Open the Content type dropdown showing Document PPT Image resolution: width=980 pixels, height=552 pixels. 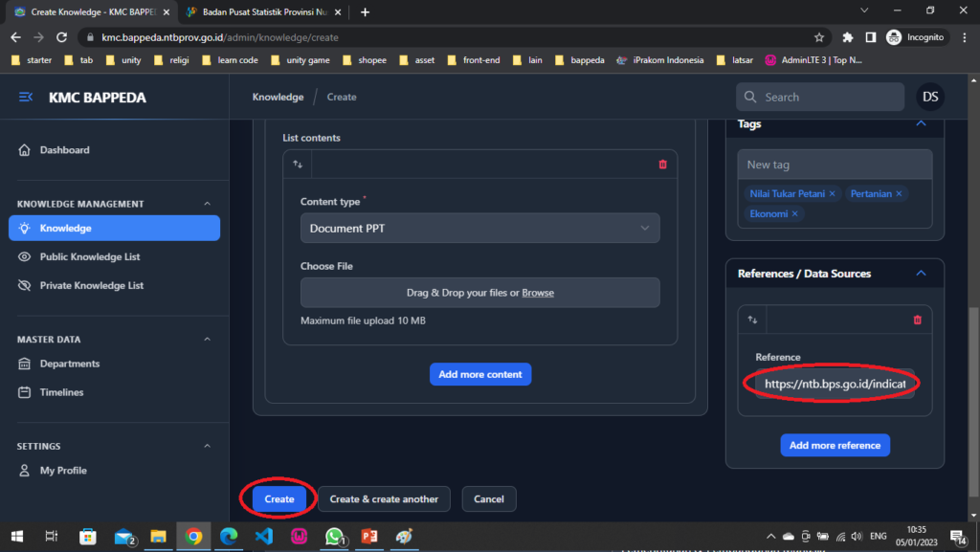point(479,229)
